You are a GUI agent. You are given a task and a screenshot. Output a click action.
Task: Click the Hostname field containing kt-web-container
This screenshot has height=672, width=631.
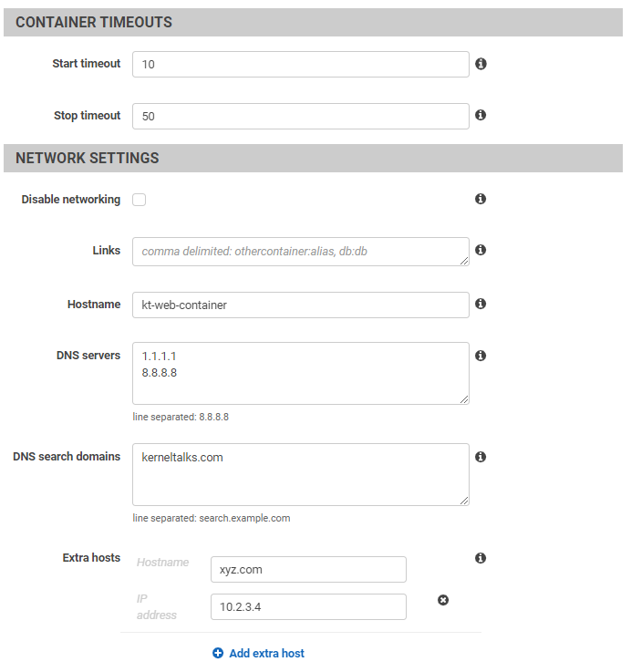[x=301, y=305]
